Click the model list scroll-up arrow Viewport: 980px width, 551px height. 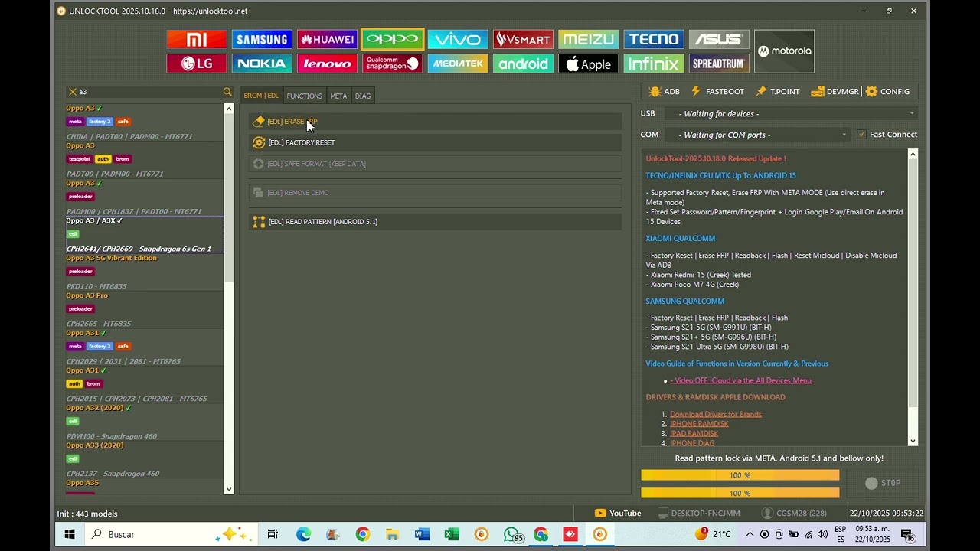(x=229, y=109)
